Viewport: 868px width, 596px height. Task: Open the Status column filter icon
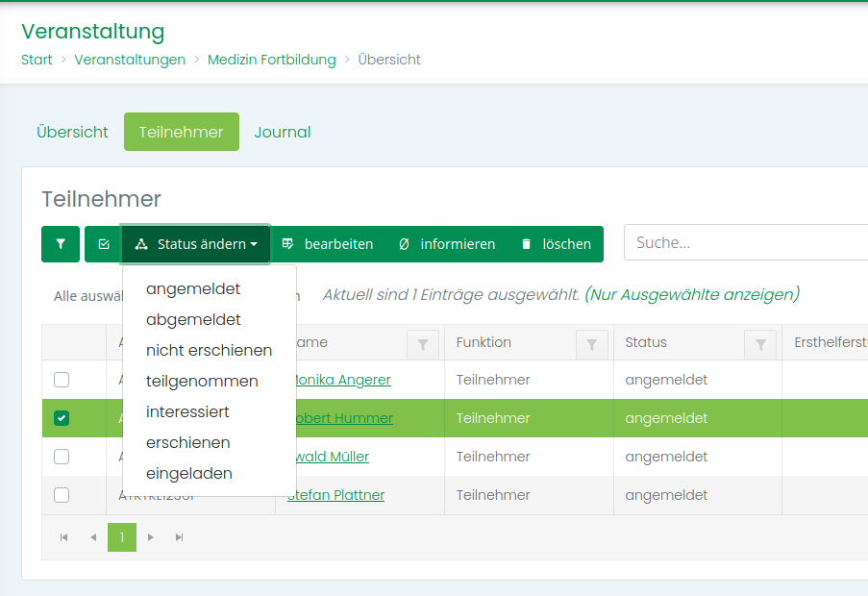760,343
